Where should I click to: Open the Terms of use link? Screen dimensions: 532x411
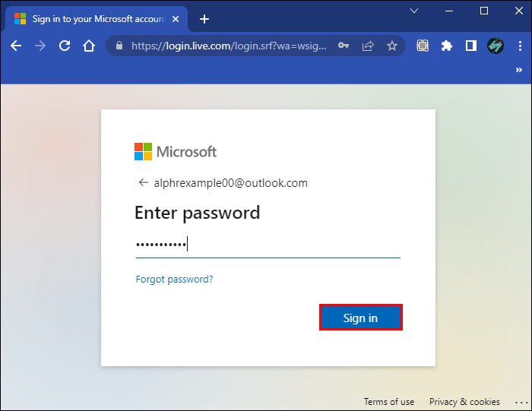(389, 402)
